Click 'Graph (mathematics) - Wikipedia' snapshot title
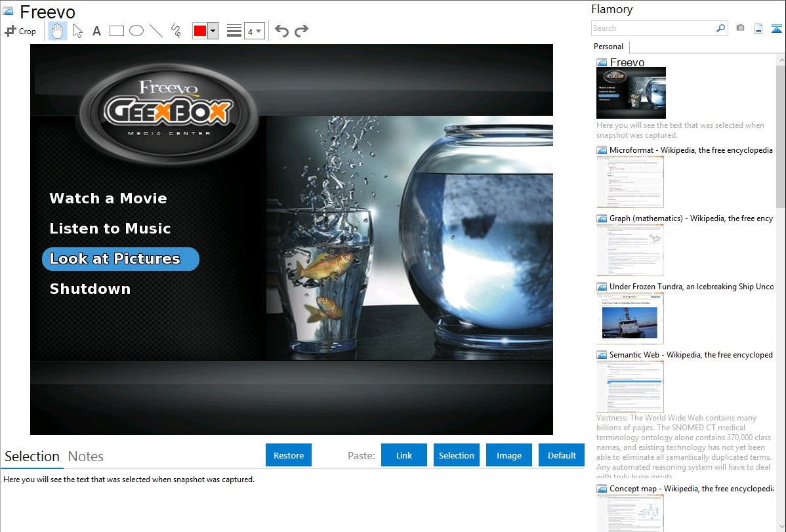Viewport: 786px width, 532px height. (x=691, y=218)
